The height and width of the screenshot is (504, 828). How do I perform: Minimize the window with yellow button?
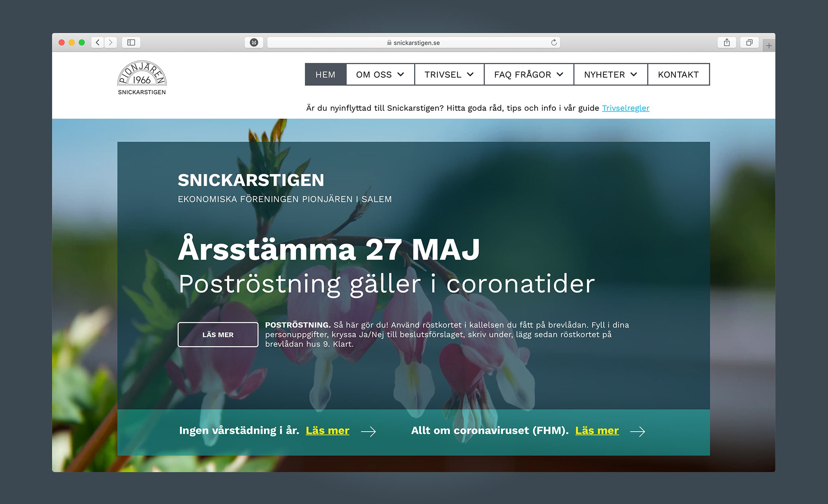[x=72, y=42]
